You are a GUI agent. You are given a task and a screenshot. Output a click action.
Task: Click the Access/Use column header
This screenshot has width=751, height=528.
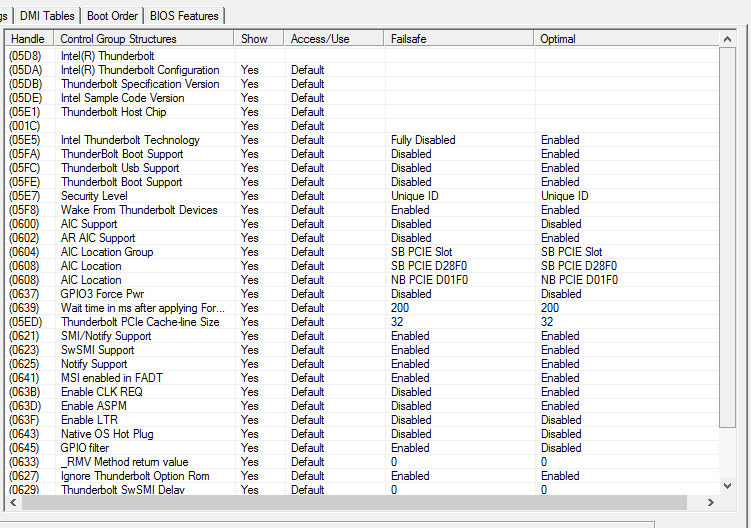(x=334, y=39)
